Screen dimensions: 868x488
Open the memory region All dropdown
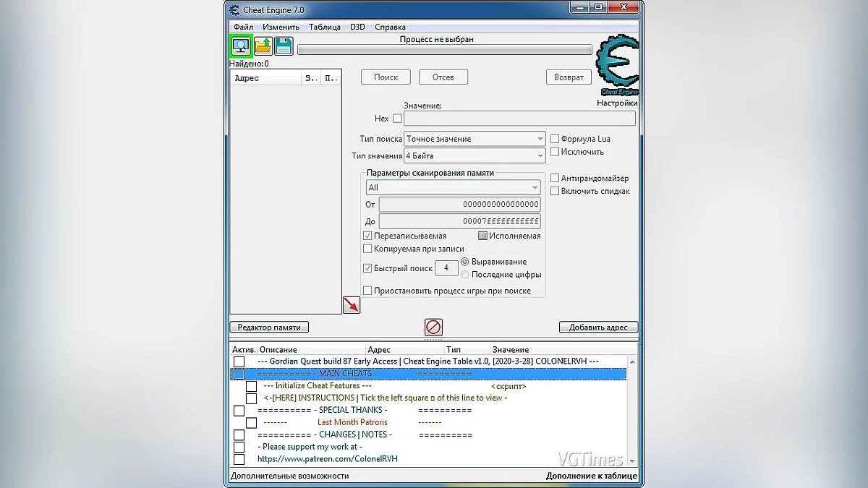pyautogui.click(x=453, y=187)
